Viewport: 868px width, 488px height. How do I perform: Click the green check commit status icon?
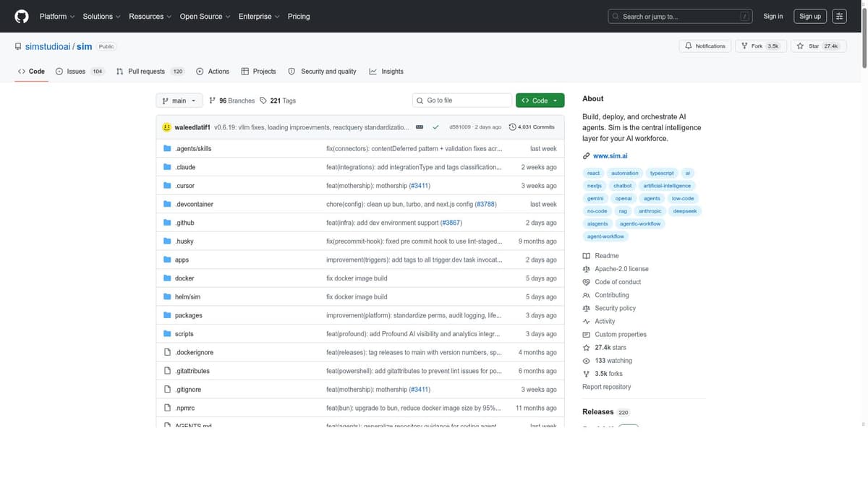click(435, 127)
